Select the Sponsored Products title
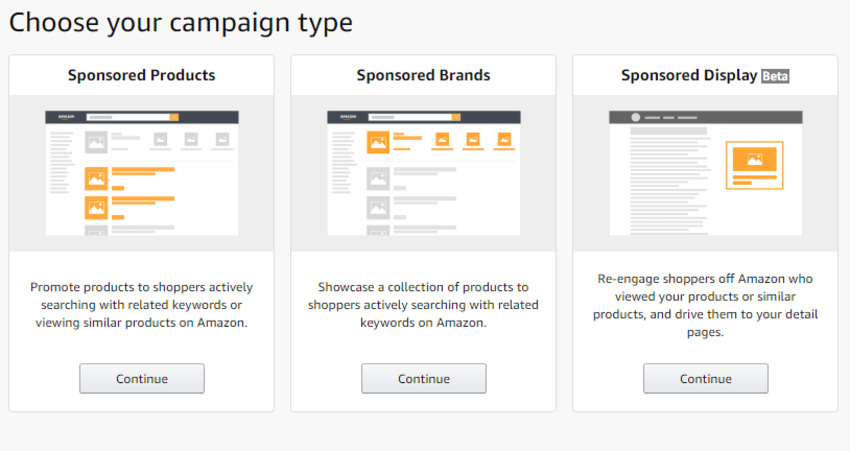This screenshot has width=850, height=451. pyautogui.click(x=142, y=75)
